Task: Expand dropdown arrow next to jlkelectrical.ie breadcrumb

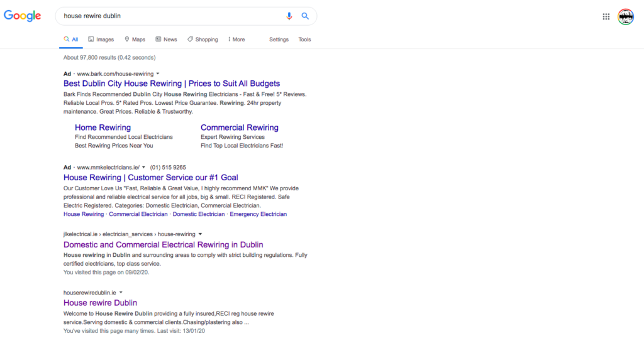Action: coord(200,234)
